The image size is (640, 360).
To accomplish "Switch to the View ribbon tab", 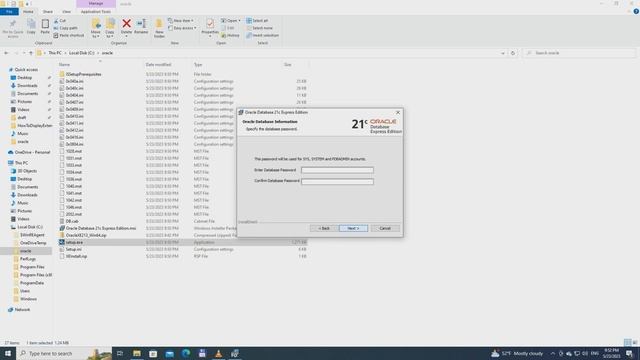I will (x=67, y=11).
